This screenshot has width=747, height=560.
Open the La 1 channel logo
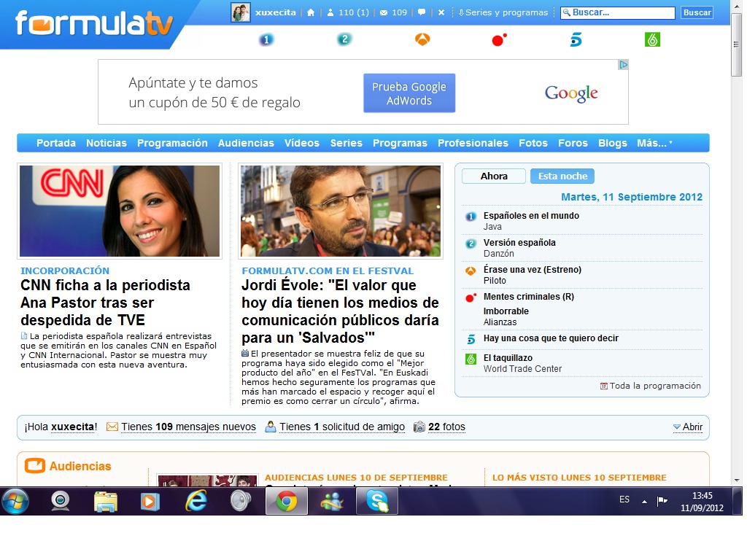point(266,39)
